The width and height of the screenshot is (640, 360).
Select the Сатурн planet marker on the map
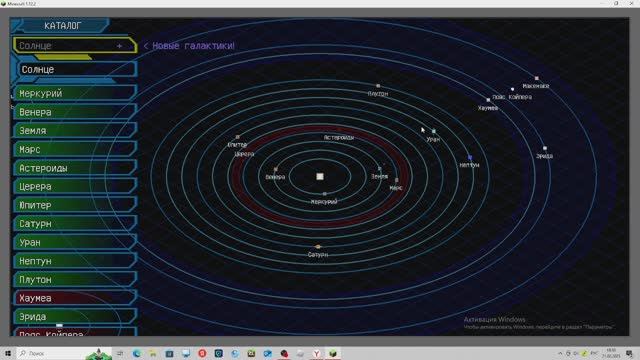pyautogui.click(x=318, y=247)
